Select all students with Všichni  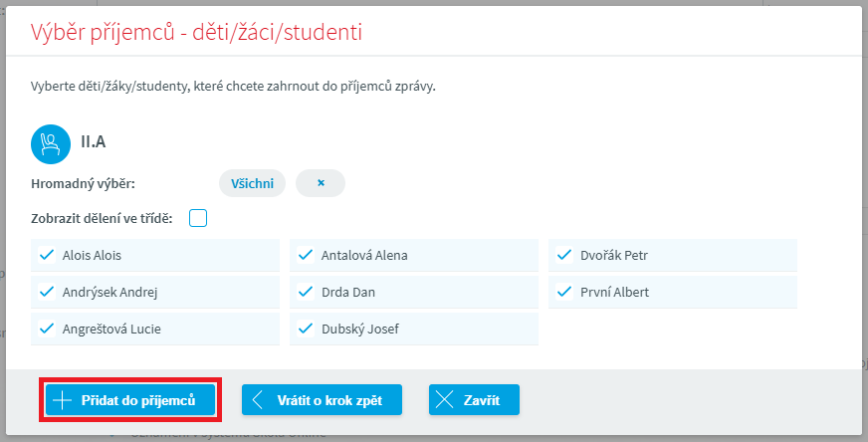(x=252, y=183)
